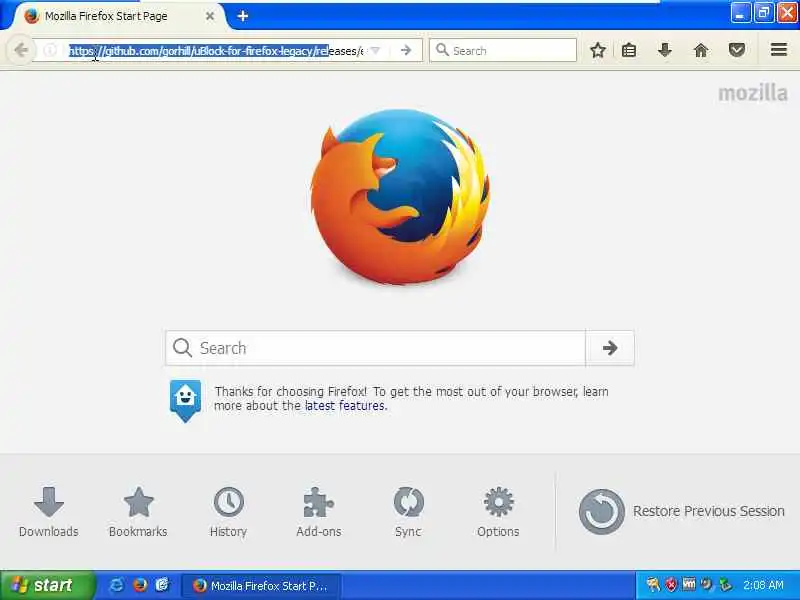The width and height of the screenshot is (800, 600).
Task: Click the system tray clock 2:08 AM
Action: coord(763,585)
